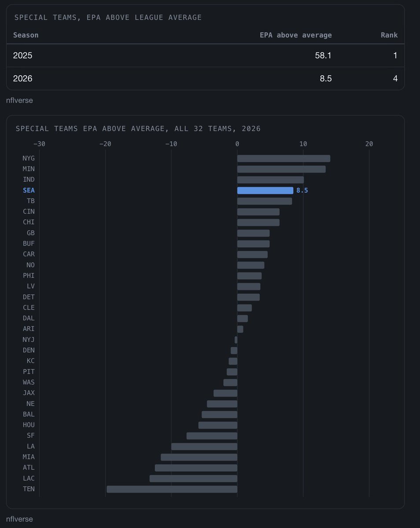Image resolution: width=420 pixels, height=528 pixels.
Task: Click the 8.5 value in the table
Action: point(326,79)
